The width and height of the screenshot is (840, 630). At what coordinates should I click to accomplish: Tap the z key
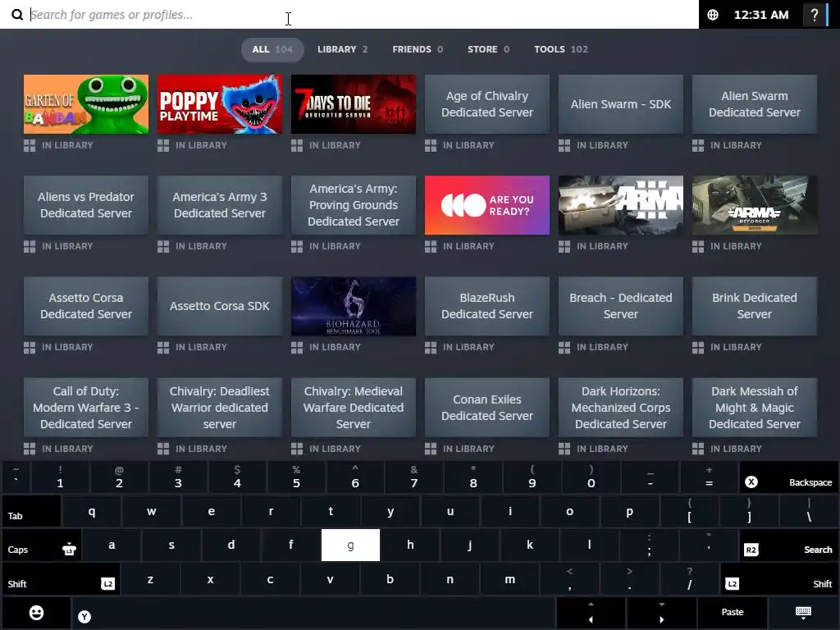pyautogui.click(x=151, y=580)
